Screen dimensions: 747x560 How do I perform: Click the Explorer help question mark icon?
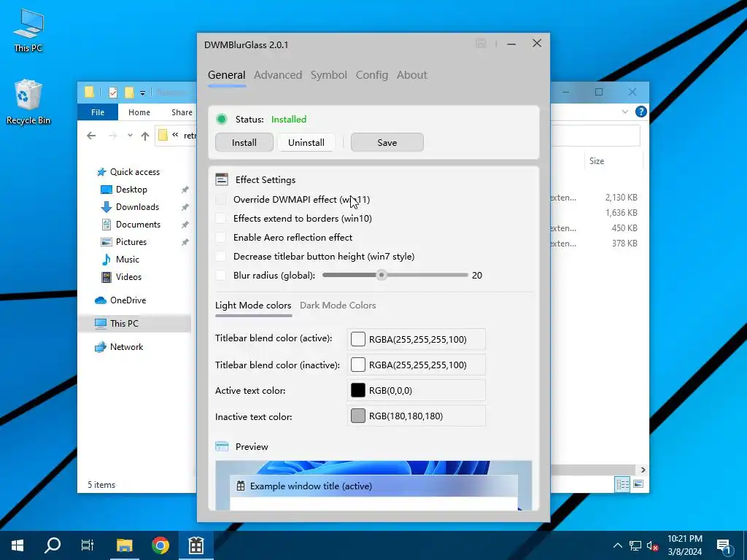coord(640,112)
